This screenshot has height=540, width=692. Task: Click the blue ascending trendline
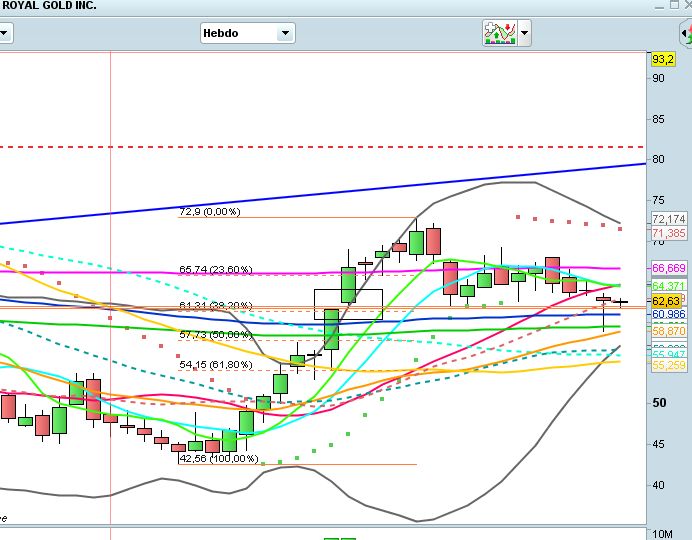tap(323, 194)
